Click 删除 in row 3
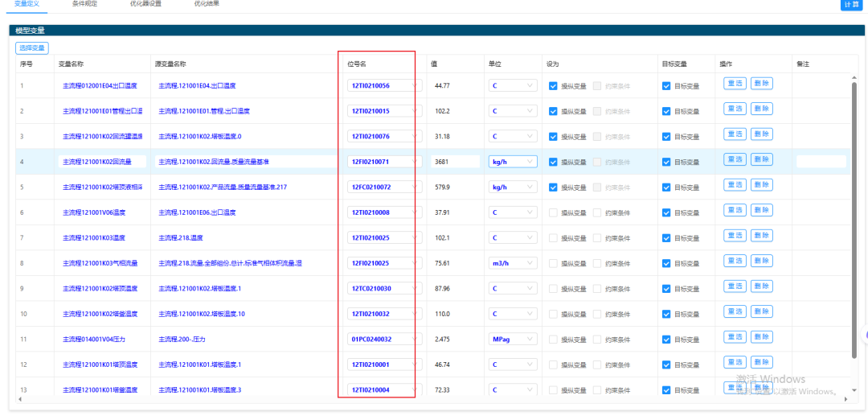 pos(762,134)
